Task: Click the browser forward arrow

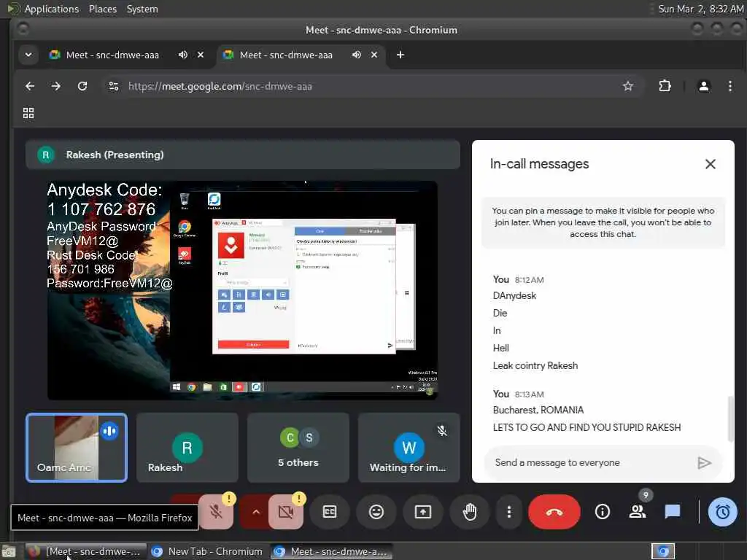Action: pos(56,86)
